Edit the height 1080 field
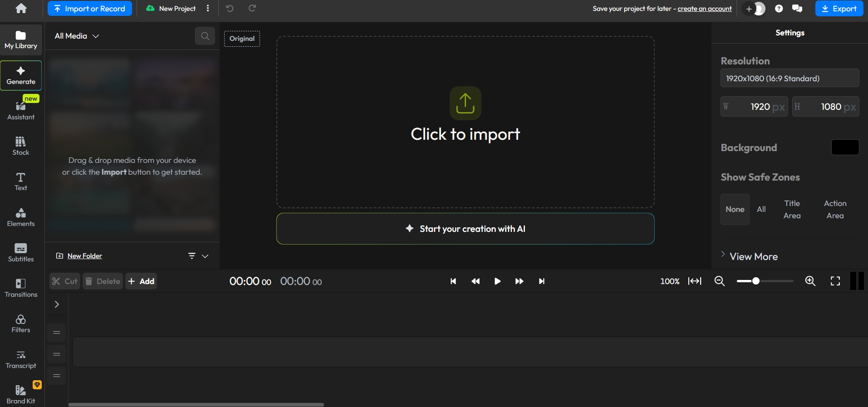The image size is (868, 407). [x=825, y=107]
